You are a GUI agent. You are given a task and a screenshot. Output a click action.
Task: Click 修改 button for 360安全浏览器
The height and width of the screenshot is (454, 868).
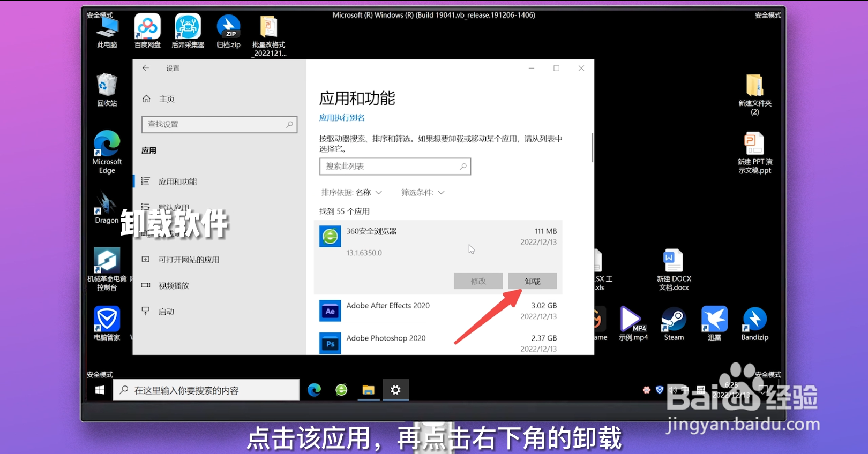click(x=478, y=281)
